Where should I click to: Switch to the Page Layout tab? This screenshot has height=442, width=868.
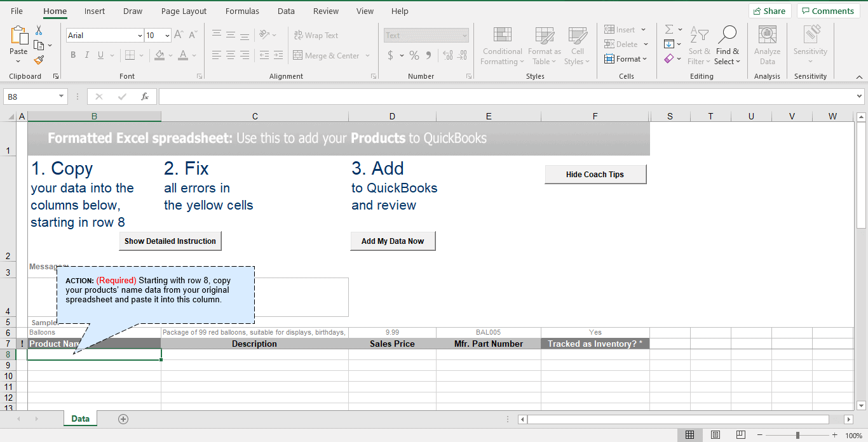pyautogui.click(x=184, y=11)
